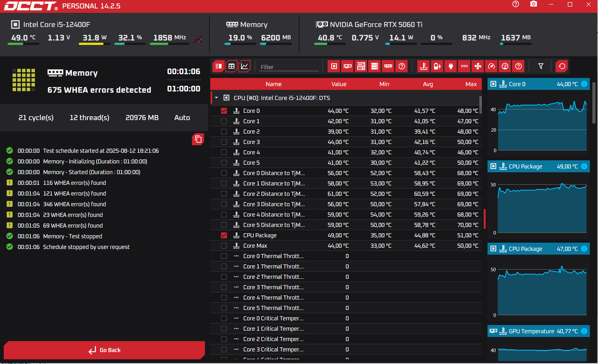Uncheck the CPU Package row checkbox
Viewport: 598px width, 364px height.
224,235
